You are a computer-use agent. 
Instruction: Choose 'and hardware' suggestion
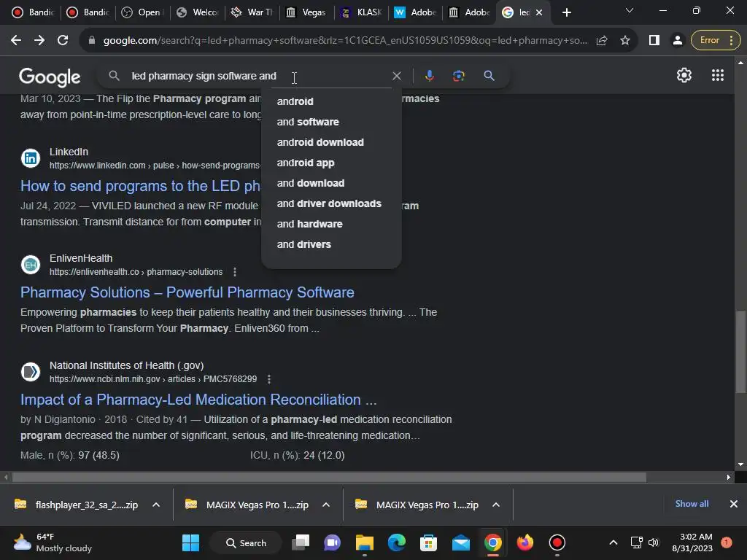click(x=331, y=225)
